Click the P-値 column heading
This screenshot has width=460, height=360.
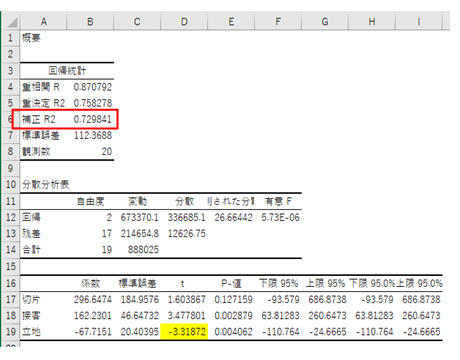[231, 283]
